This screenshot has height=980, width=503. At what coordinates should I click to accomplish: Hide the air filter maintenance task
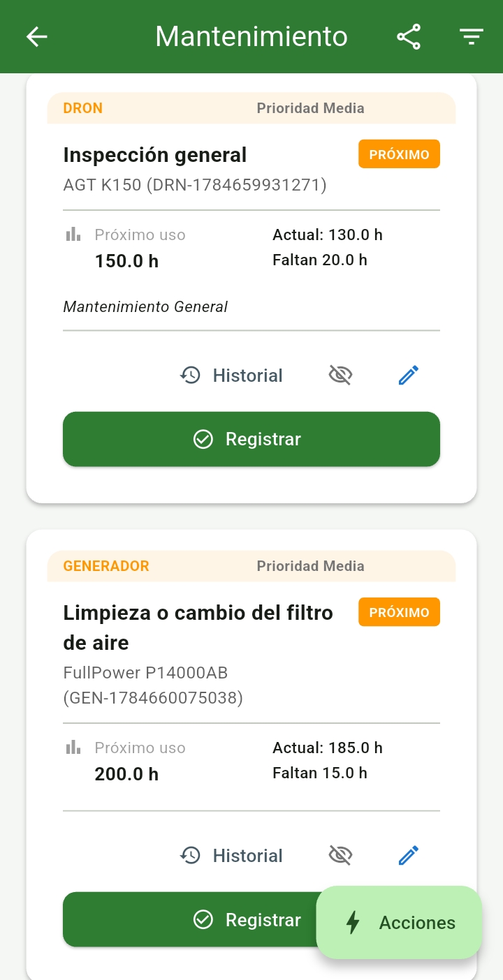(340, 856)
